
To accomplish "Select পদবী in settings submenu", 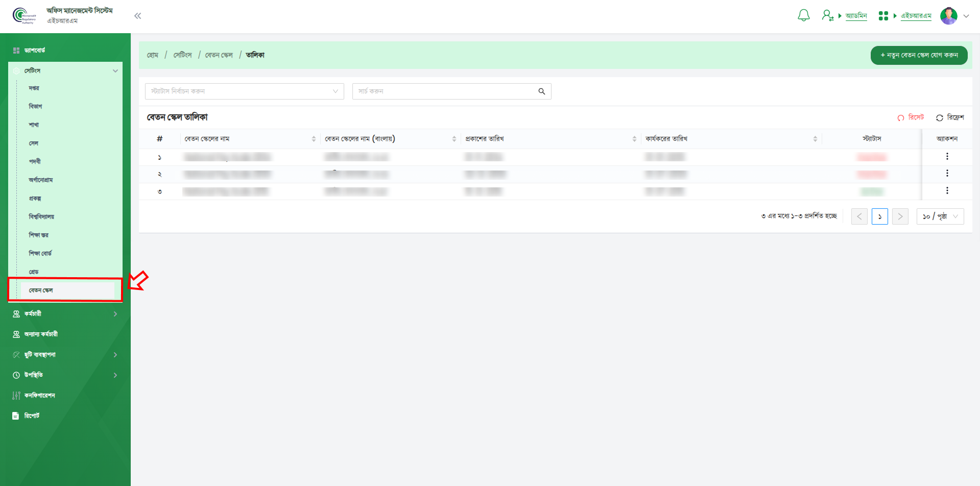I will (35, 162).
